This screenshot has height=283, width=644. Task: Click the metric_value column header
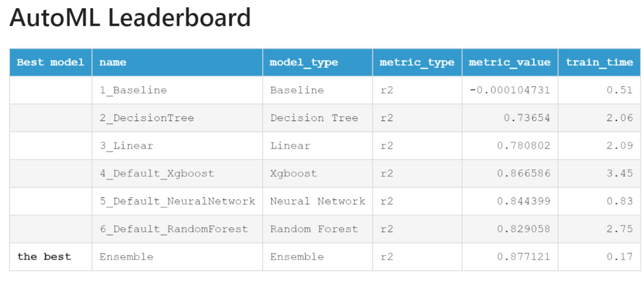tap(510, 62)
